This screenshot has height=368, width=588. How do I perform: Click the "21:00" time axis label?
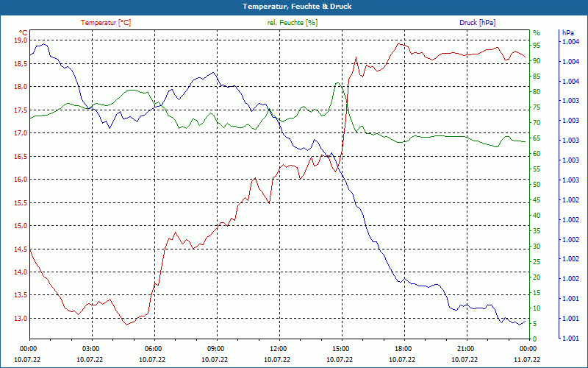point(466,348)
